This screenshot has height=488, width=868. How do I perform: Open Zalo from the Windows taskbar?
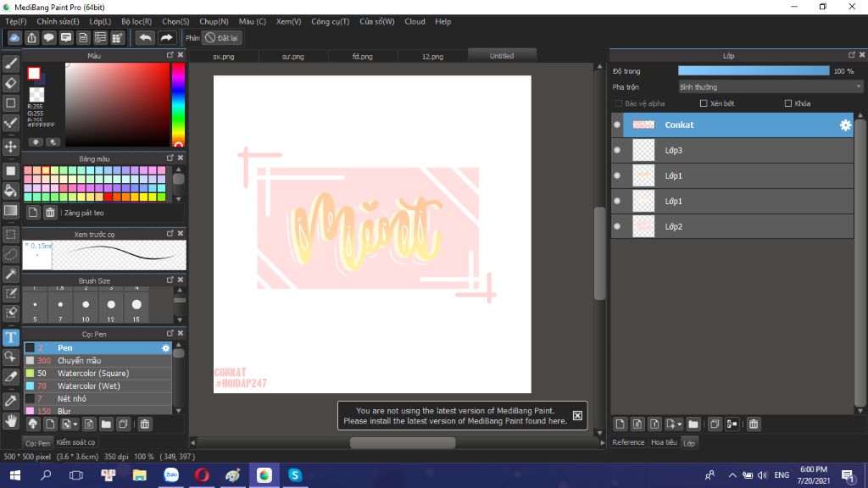point(170,475)
